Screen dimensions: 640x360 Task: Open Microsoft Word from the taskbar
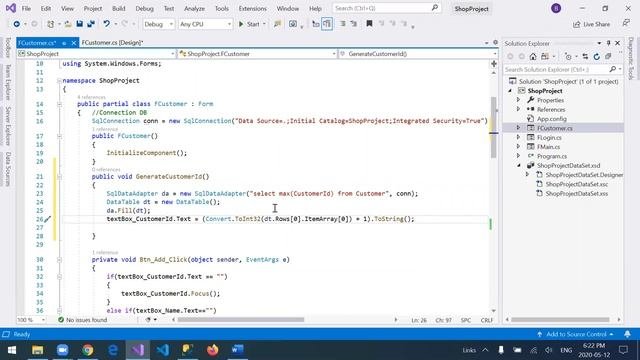click(238, 350)
